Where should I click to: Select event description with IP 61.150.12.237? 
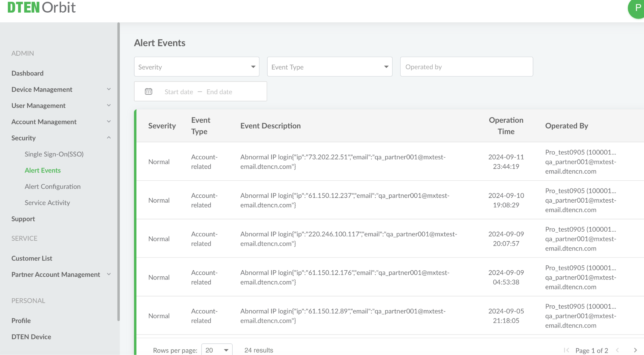coord(345,200)
